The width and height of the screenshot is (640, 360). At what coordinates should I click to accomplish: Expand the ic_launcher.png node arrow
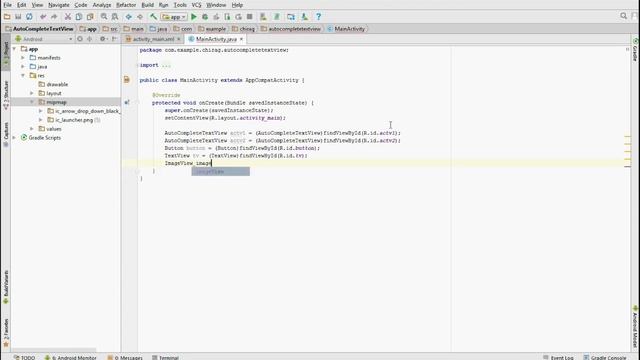point(40,120)
